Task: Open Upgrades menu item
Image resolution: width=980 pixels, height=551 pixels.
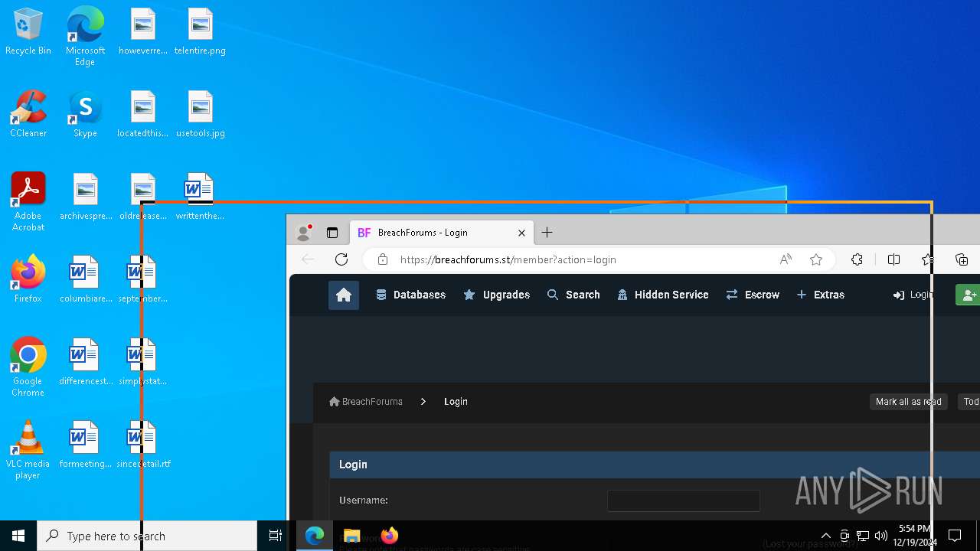Action: [497, 295]
